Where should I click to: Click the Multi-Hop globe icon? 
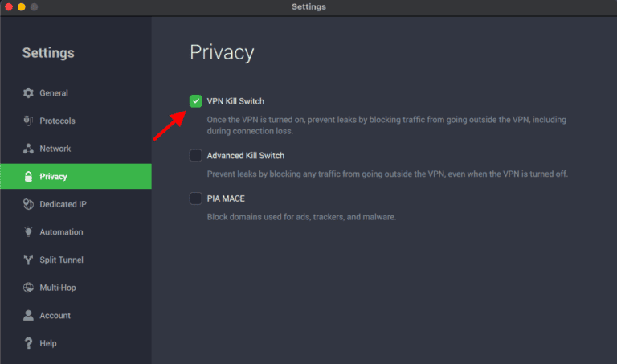tap(28, 288)
